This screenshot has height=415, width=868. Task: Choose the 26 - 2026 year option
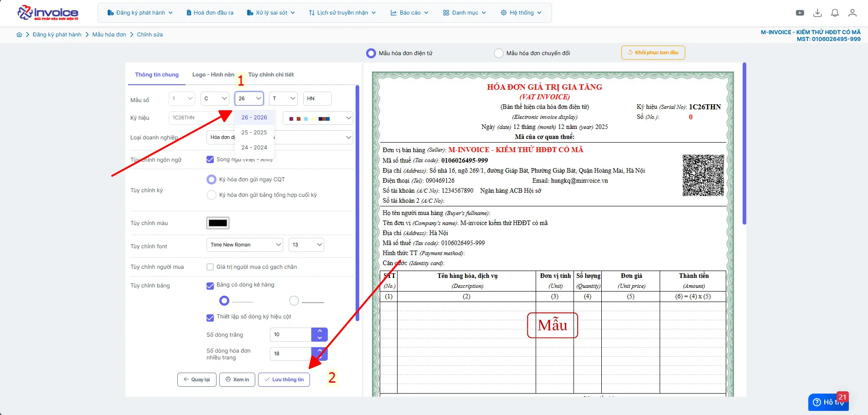pos(254,118)
